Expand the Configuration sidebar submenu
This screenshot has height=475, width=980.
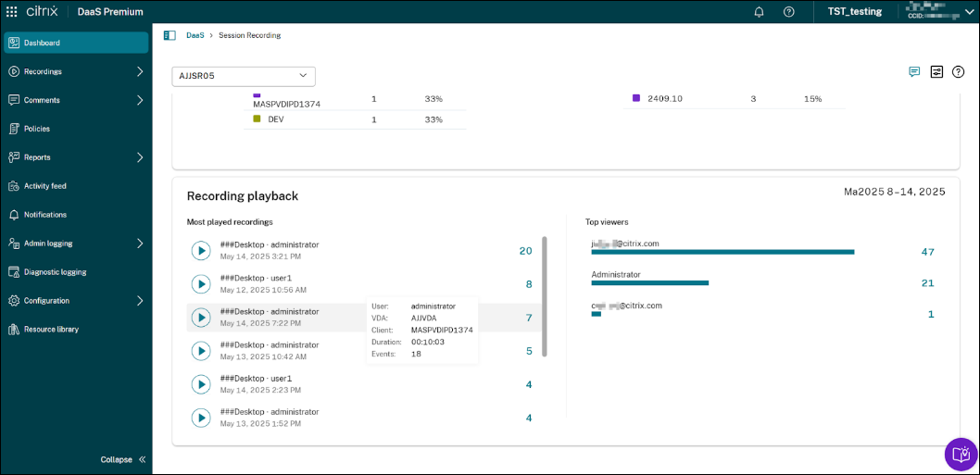click(140, 301)
